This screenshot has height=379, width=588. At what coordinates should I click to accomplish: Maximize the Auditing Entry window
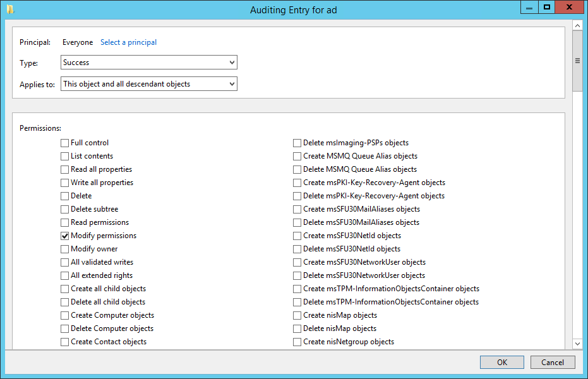pyautogui.click(x=547, y=8)
